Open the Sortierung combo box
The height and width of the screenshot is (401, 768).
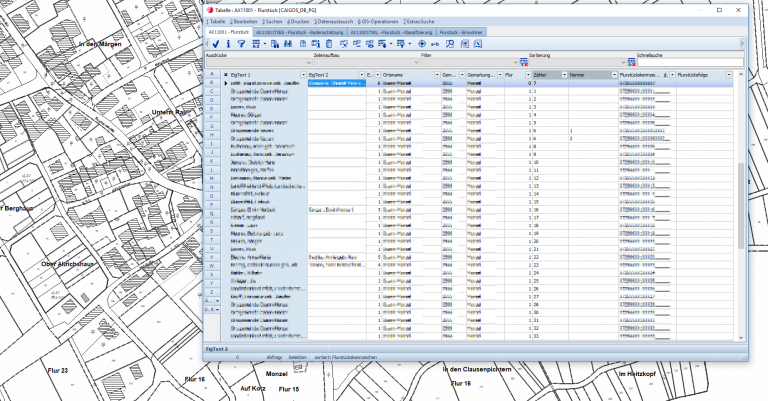(x=578, y=63)
